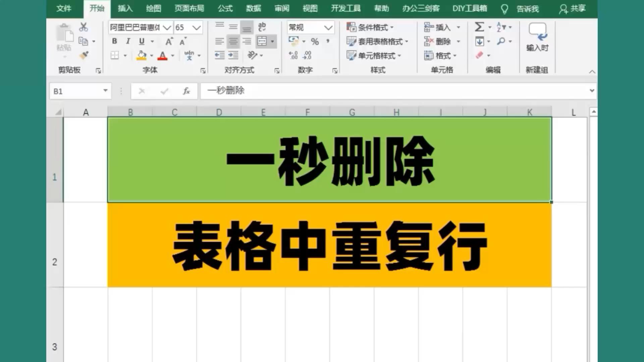Decrease font size with smaller A
644x362 pixels.
click(x=183, y=41)
